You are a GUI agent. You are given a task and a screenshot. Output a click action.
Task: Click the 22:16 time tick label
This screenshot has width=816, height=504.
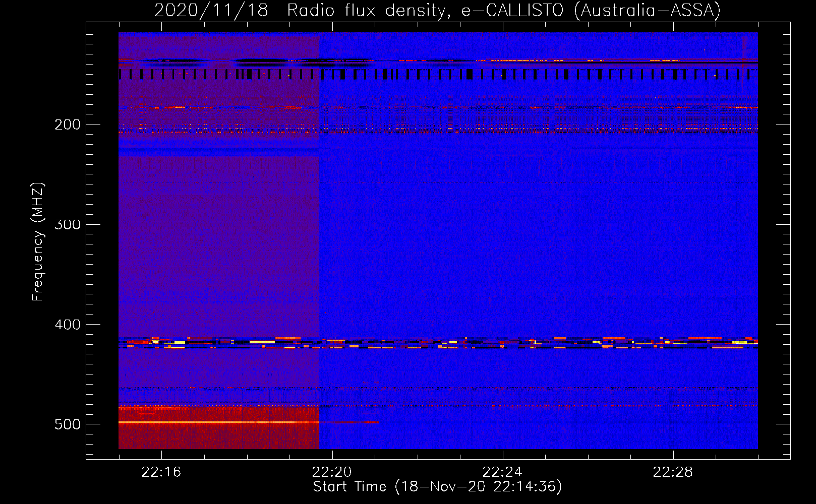click(x=161, y=472)
